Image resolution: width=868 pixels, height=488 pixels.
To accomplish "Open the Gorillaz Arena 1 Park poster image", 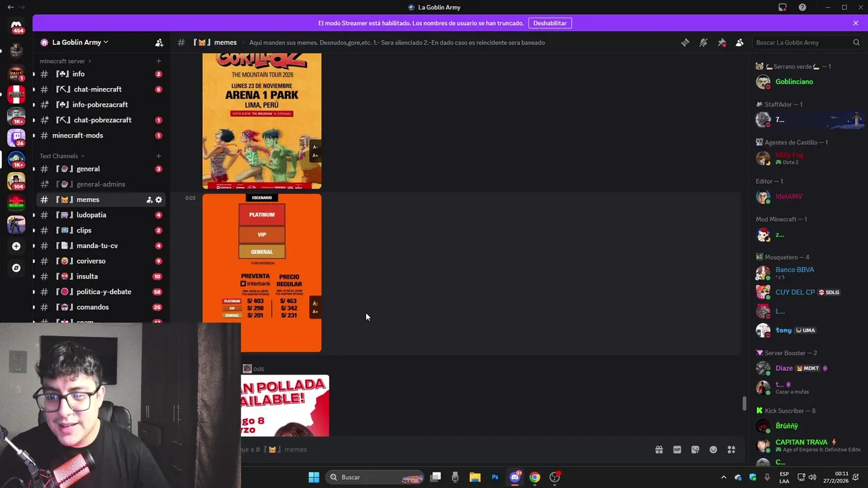I will pos(262,121).
